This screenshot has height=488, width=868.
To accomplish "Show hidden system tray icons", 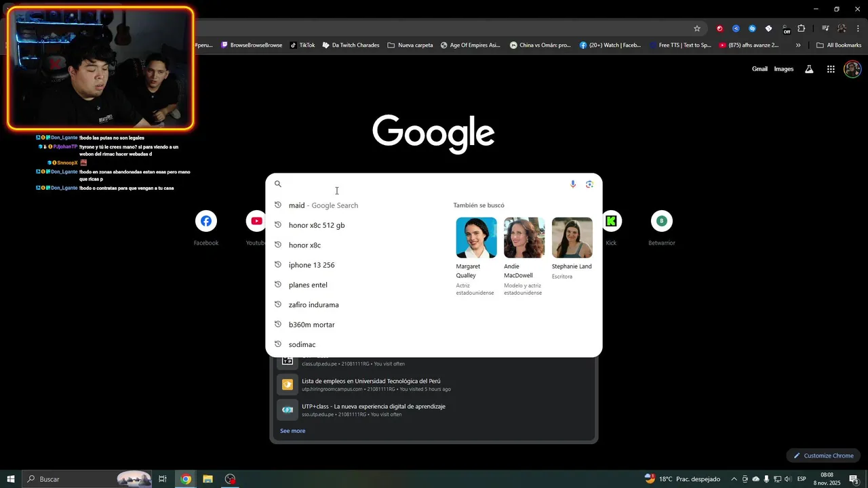I will (x=734, y=479).
